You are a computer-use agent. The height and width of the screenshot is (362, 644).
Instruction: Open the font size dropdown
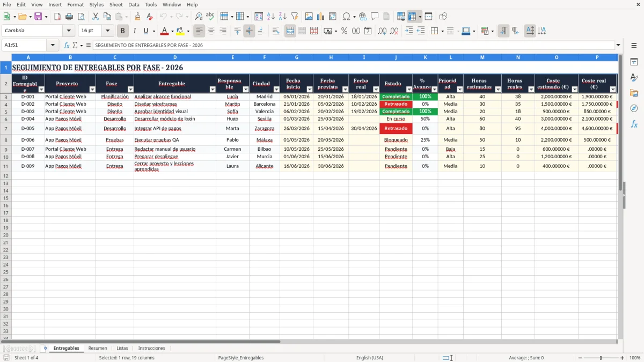(107, 31)
